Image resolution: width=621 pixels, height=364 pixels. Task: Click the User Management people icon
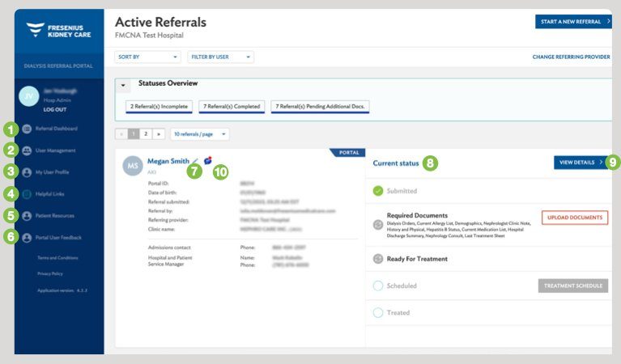point(27,150)
